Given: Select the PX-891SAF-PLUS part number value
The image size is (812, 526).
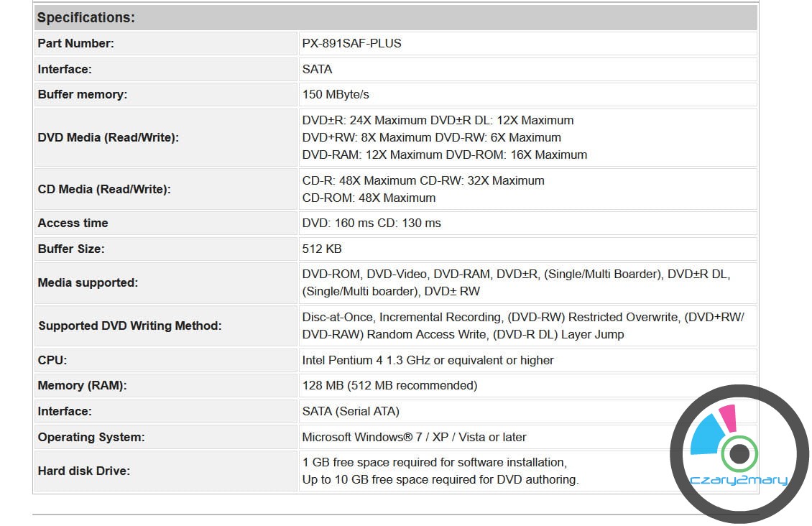Looking at the screenshot, I should pos(352,43).
